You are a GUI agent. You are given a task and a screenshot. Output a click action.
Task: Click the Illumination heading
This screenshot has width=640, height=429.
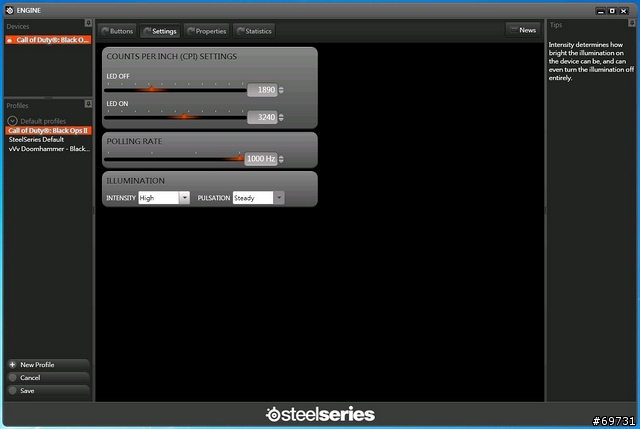click(136, 181)
